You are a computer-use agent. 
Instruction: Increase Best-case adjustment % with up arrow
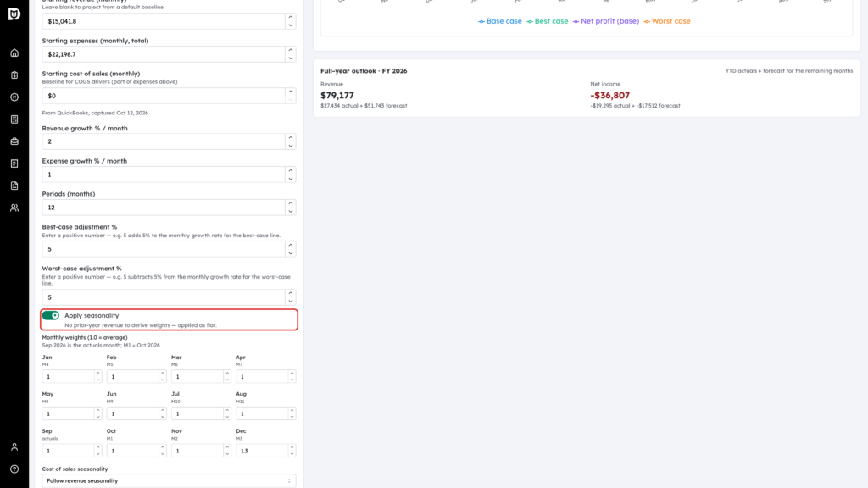click(291, 245)
